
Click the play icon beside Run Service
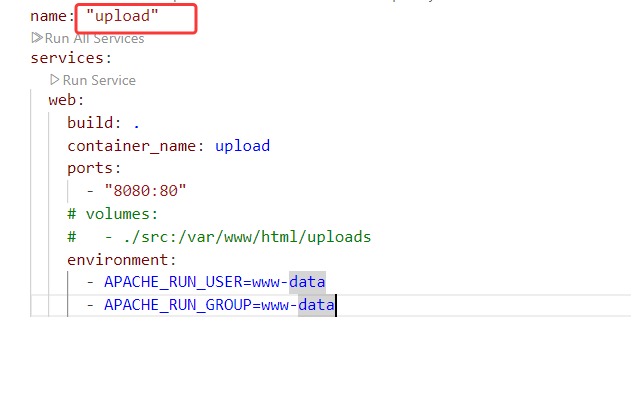55,80
